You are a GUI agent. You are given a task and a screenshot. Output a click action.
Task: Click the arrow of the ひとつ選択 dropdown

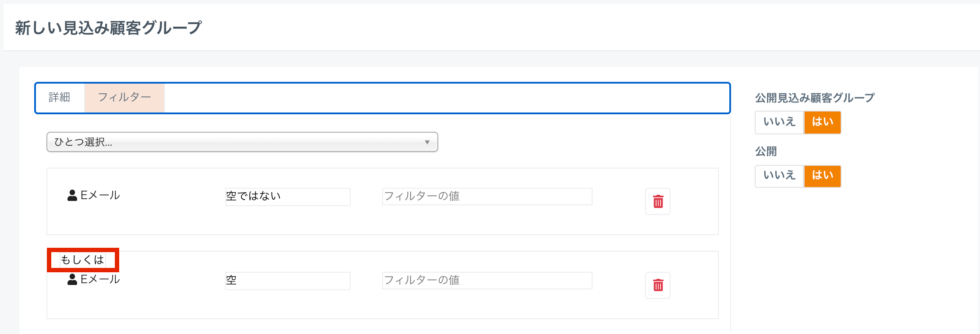[x=427, y=142]
